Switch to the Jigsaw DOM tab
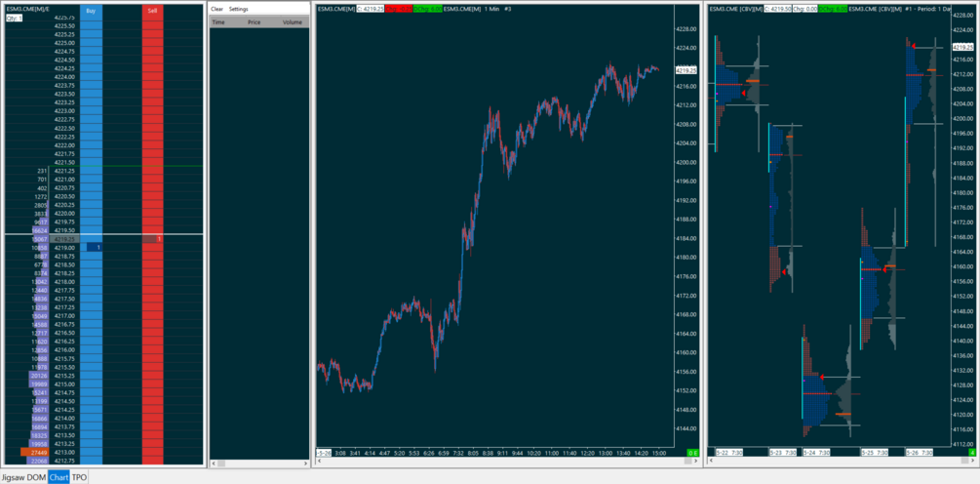Viewport: 980px width, 484px height. click(23, 477)
